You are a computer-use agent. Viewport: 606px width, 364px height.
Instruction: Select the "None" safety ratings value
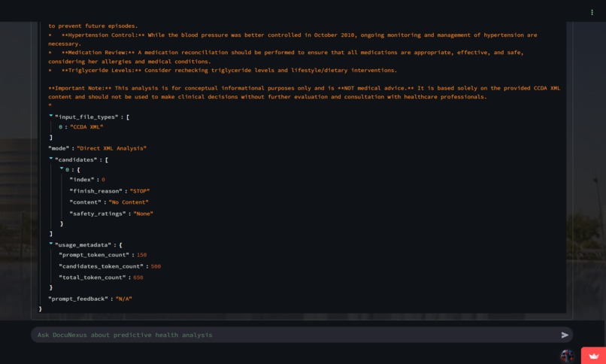[144, 214]
